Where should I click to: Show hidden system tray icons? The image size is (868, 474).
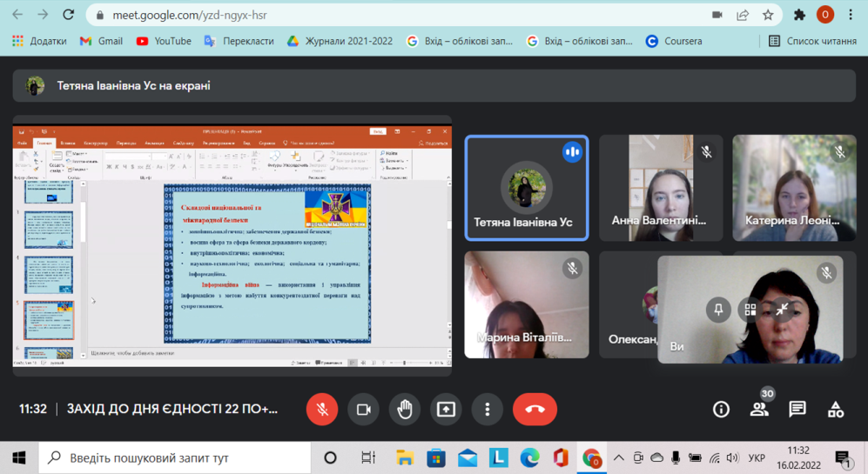click(x=619, y=458)
